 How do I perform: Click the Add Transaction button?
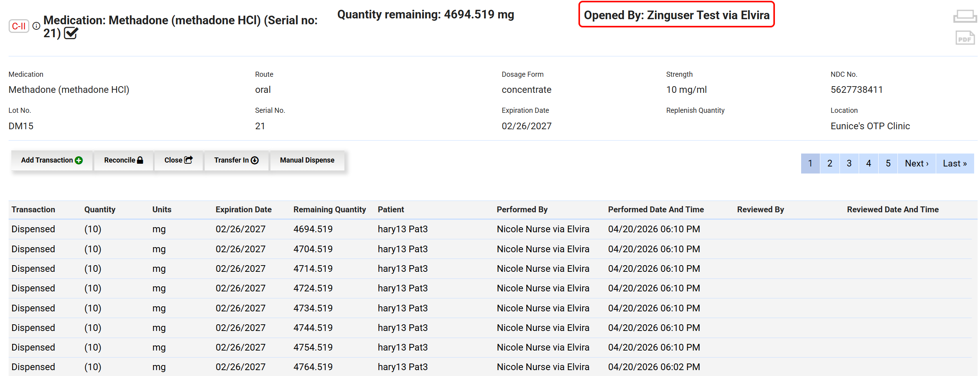(x=52, y=160)
